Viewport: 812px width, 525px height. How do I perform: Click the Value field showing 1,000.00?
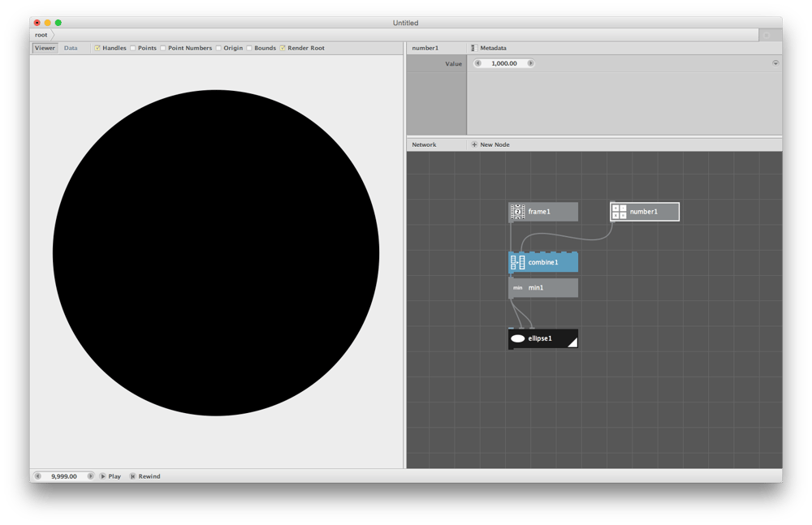[x=504, y=63]
